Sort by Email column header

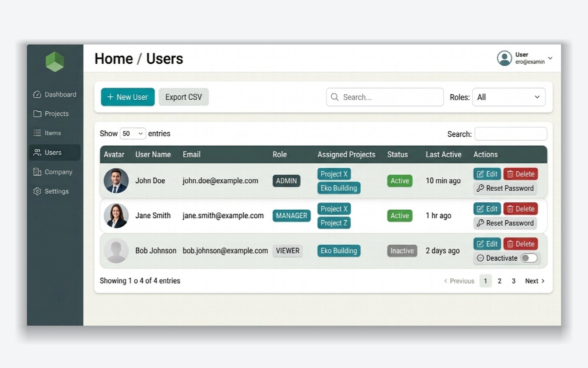[192, 154]
